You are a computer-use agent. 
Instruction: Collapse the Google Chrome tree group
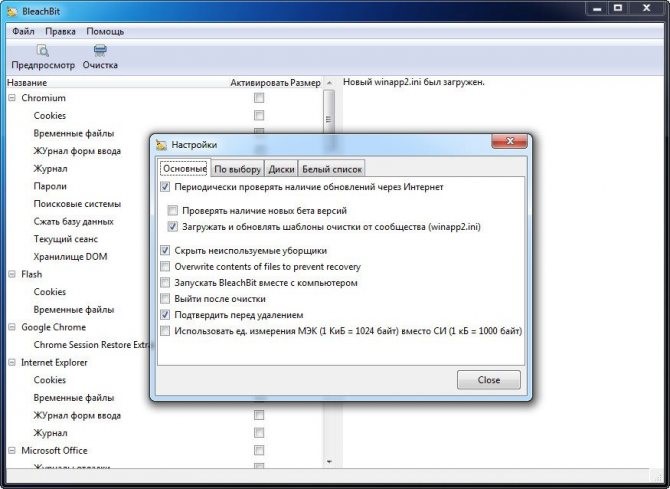click(12, 327)
